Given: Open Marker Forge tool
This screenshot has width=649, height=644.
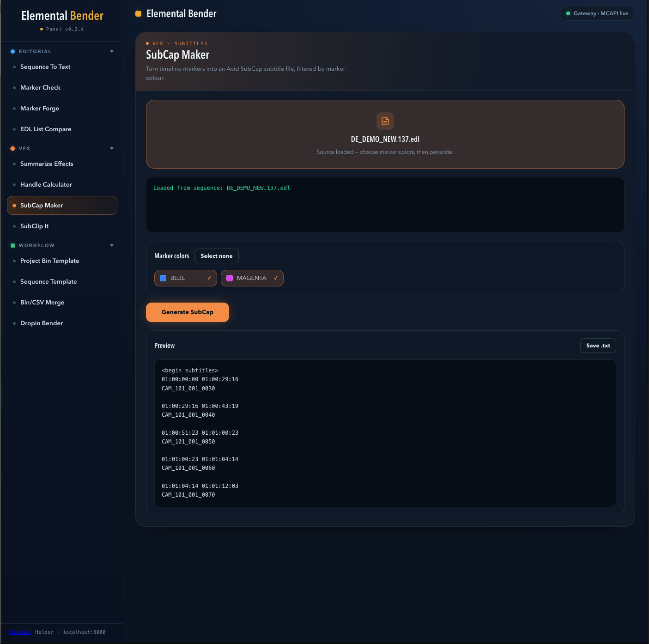Looking at the screenshot, I should [x=62, y=109].
